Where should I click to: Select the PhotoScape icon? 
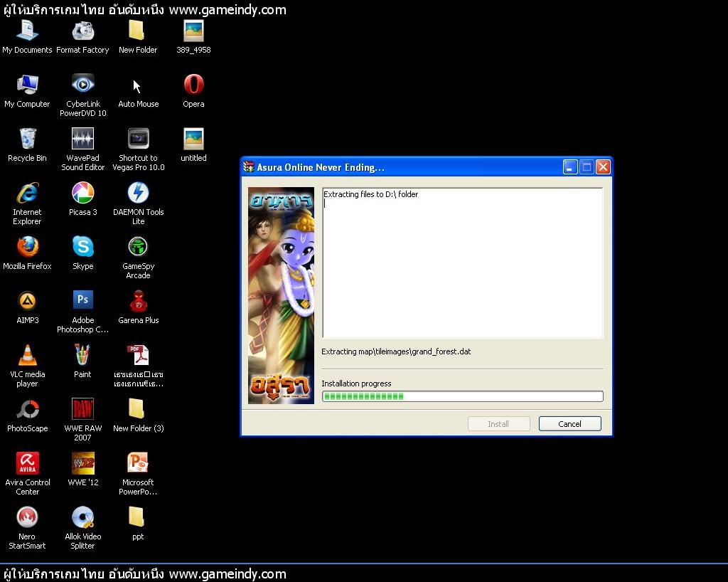(x=28, y=408)
